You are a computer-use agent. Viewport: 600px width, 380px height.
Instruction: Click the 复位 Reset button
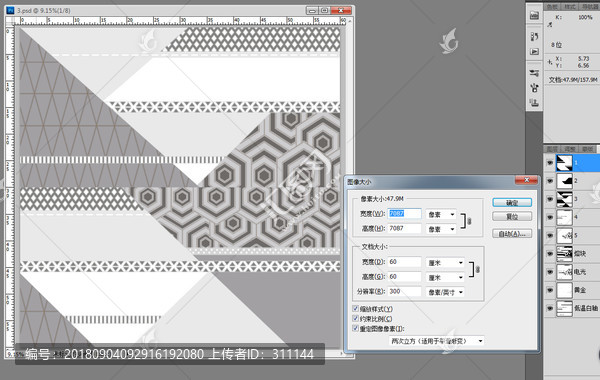512,217
